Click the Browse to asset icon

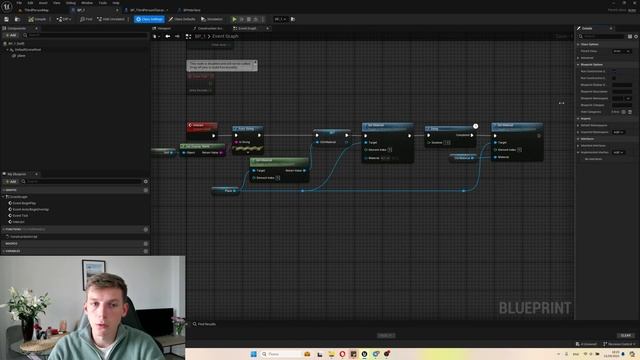17,19
